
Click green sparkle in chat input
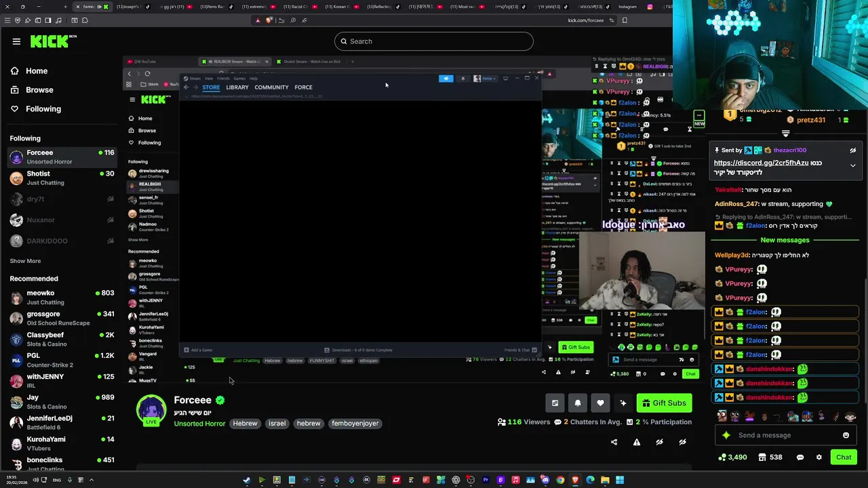click(x=726, y=436)
